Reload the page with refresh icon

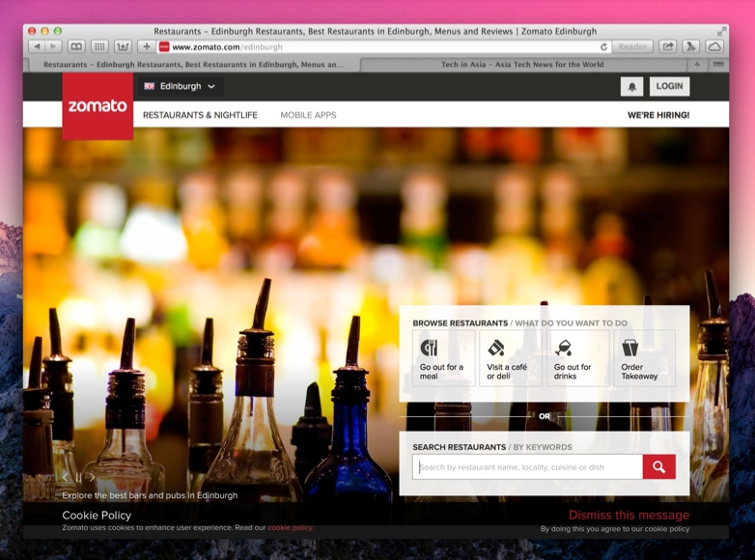tap(603, 46)
